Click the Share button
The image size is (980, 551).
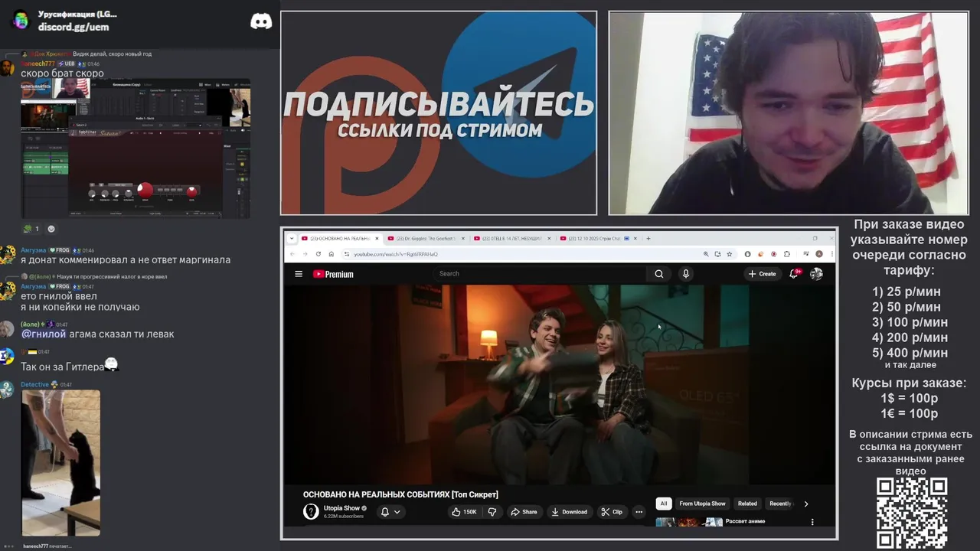click(524, 512)
